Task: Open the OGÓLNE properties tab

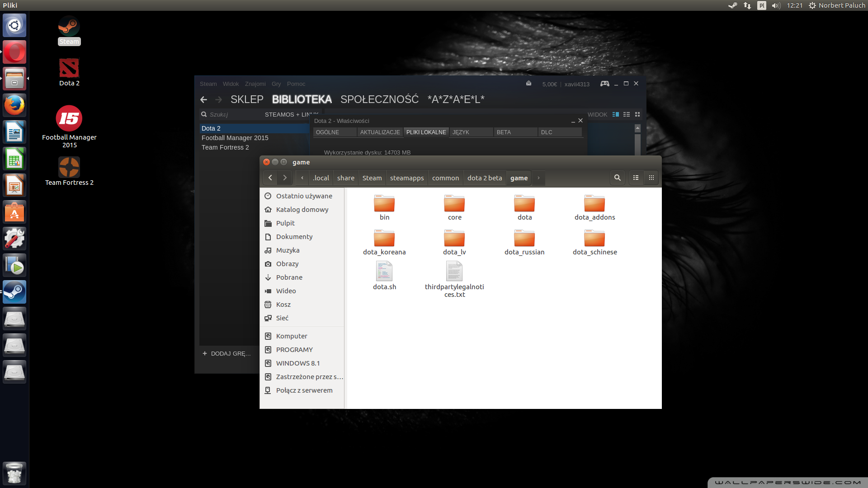Action: (335, 132)
